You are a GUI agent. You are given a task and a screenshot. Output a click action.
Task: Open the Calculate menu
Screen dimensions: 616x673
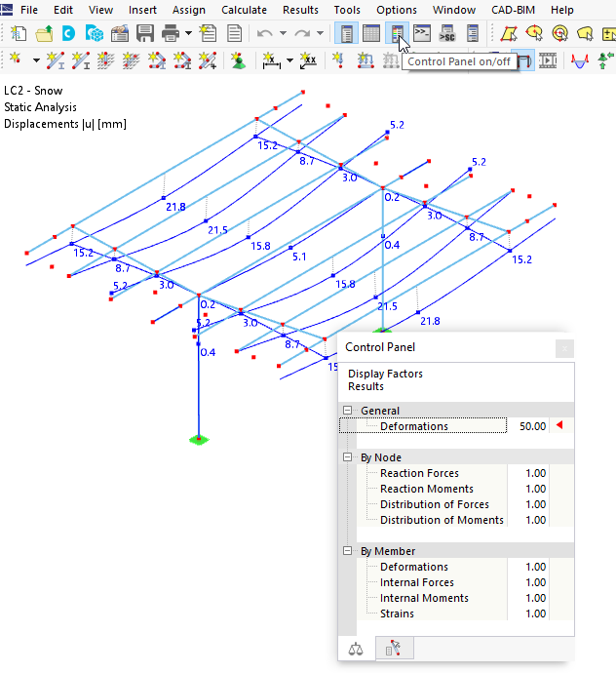(244, 10)
